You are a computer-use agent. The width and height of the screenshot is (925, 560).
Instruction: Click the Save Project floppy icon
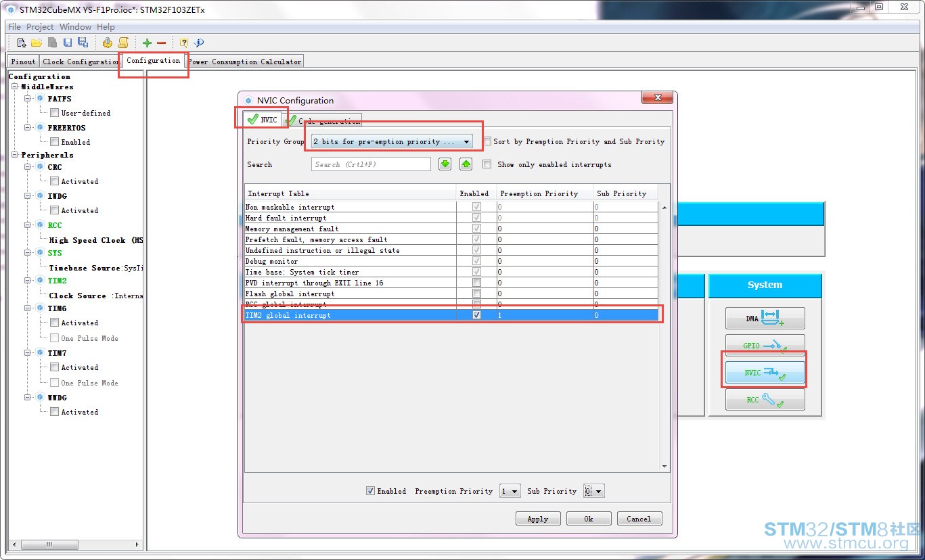pyautogui.click(x=68, y=43)
